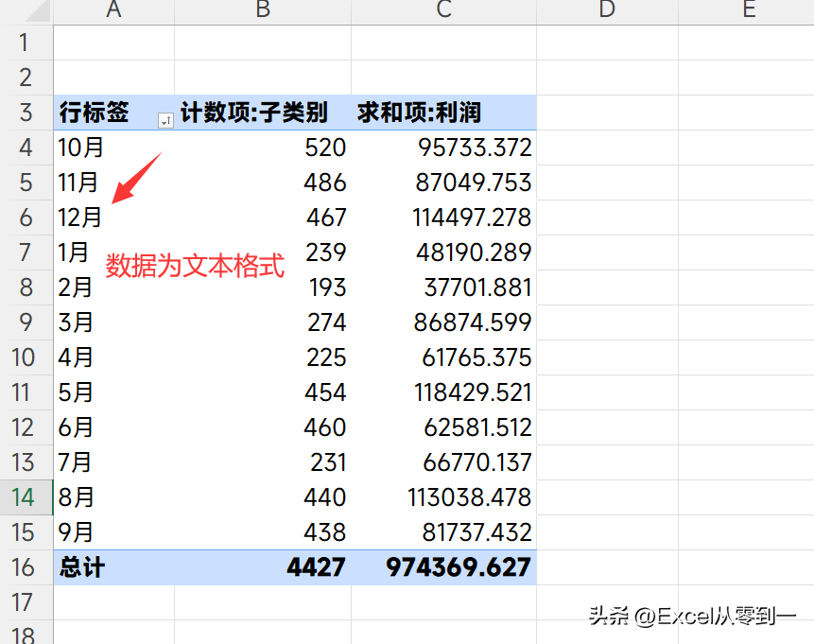Select the 7月 row label cell
Image resolution: width=814 pixels, height=644 pixels.
coord(113,462)
